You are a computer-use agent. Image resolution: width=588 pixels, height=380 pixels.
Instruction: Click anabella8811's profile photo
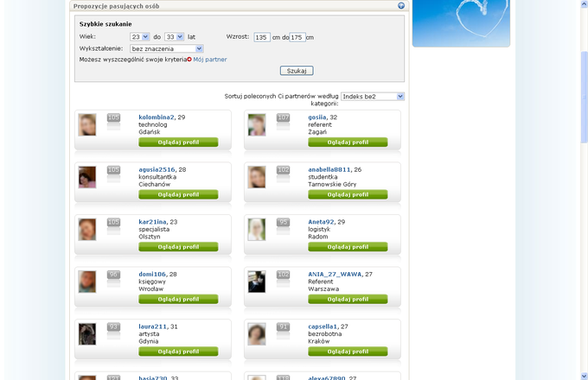[257, 177]
